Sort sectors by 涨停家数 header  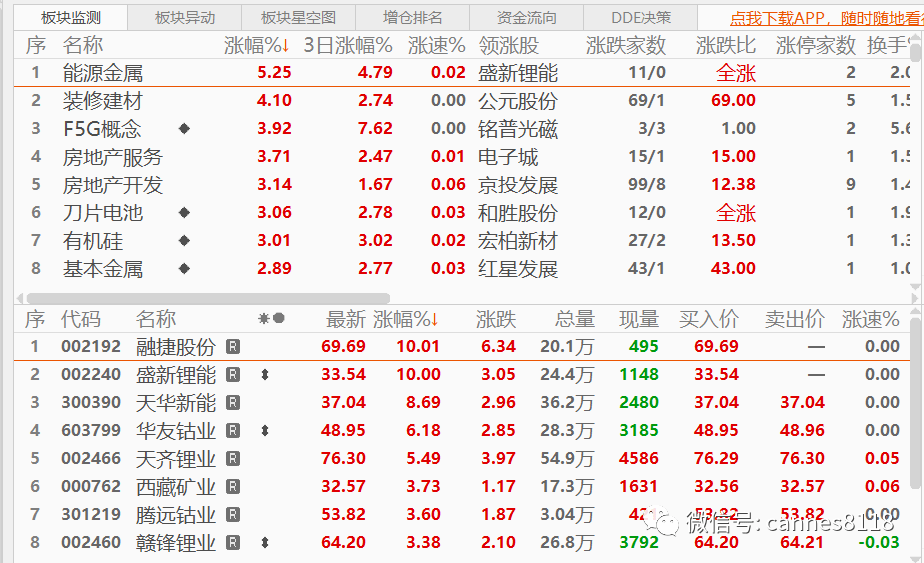[x=816, y=45]
